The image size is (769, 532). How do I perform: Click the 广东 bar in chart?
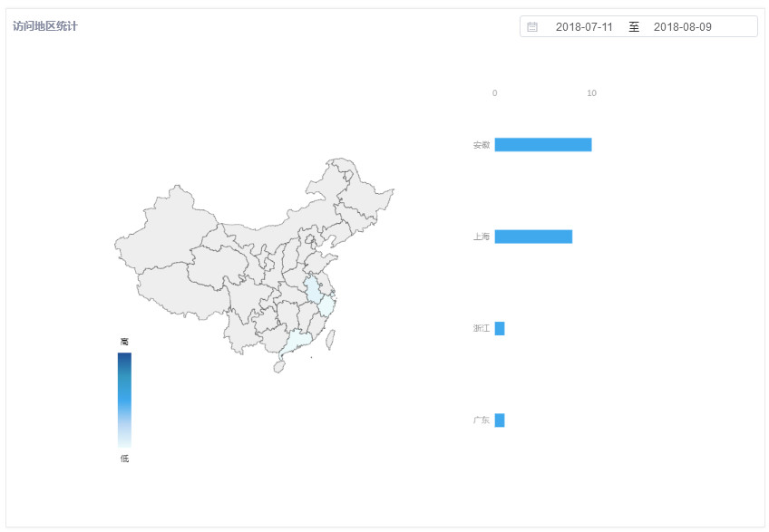[500, 421]
